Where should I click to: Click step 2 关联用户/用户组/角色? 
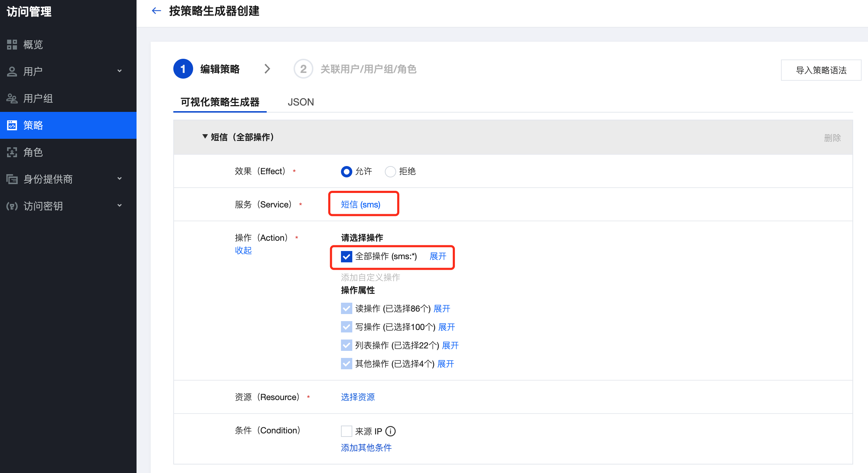click(368, 69)
